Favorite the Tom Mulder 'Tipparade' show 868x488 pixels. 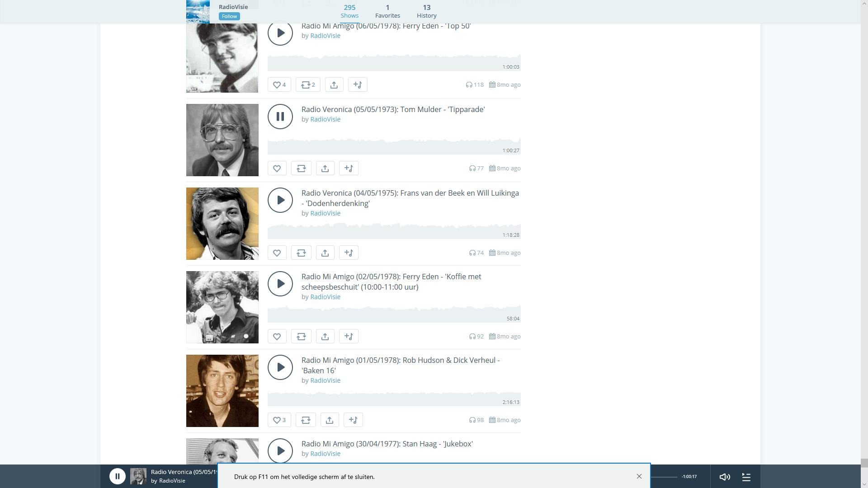277,168
